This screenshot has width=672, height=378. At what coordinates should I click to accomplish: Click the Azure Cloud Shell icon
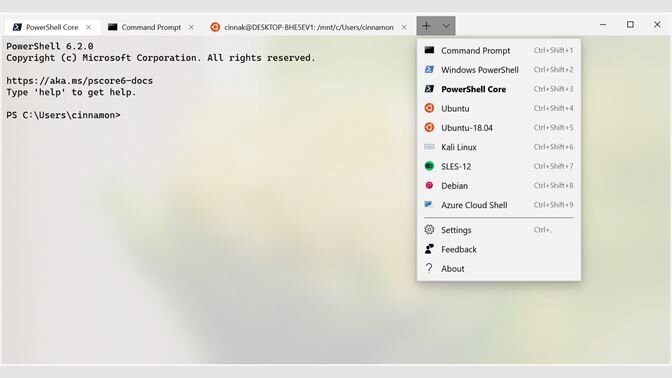[x=429, y=204]
